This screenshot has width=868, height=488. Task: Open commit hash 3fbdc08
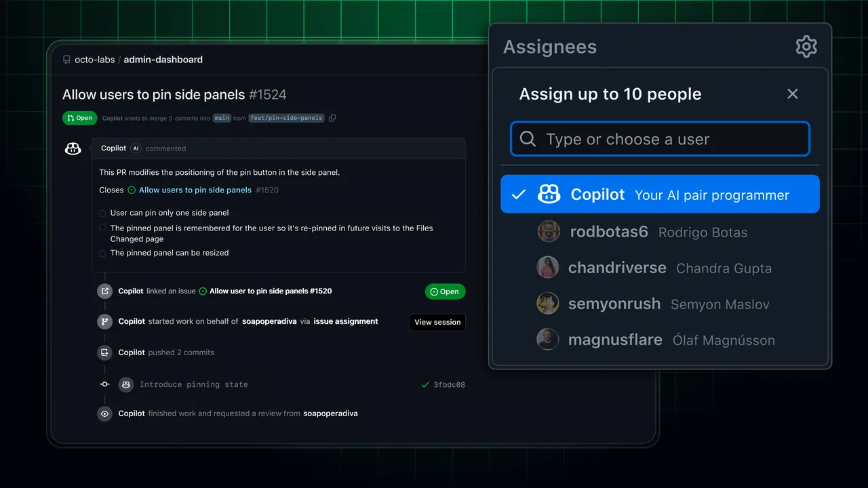click(x=449, y=385)
